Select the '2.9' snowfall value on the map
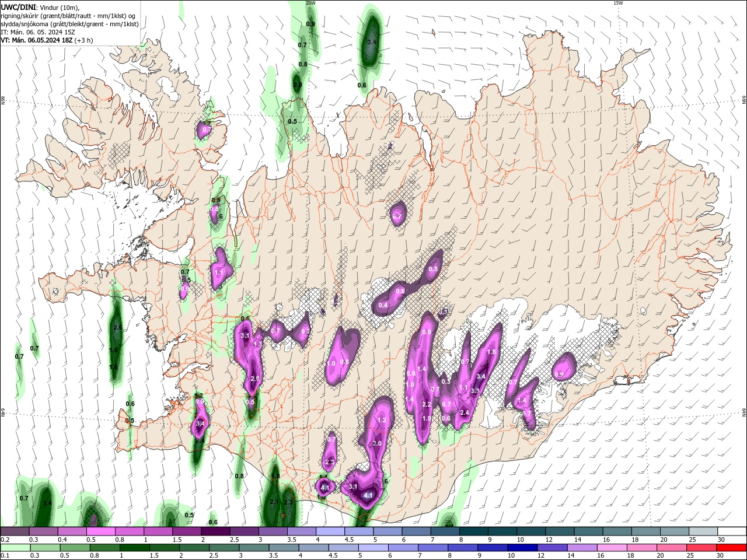 (x=254, y=379)
